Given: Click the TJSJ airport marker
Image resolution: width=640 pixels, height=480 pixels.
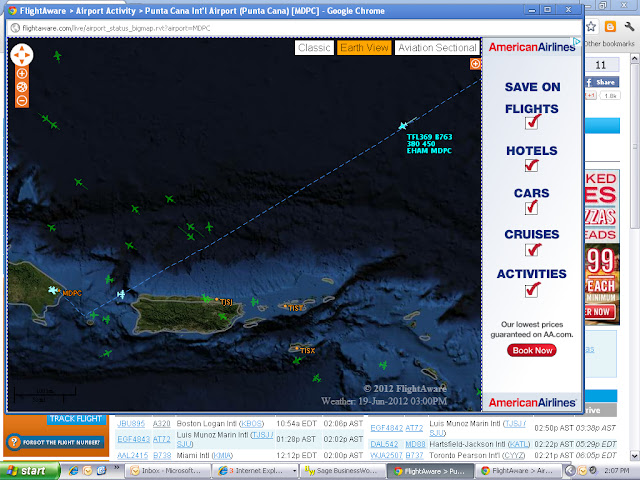Looking at the screenshot, I should [217, 299].
